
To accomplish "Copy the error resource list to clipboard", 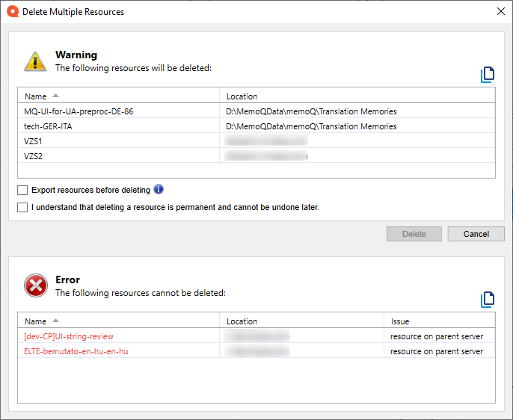I will [488, 299].
